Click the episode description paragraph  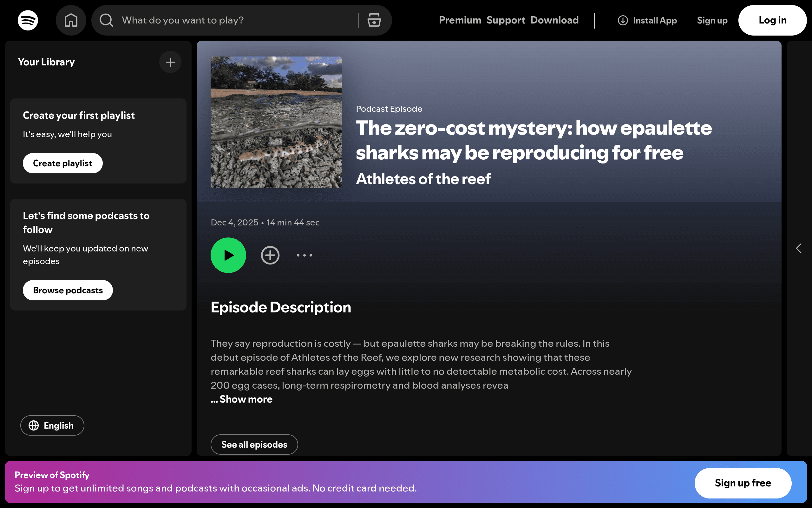pyautogui.click(x=421, y=364)
